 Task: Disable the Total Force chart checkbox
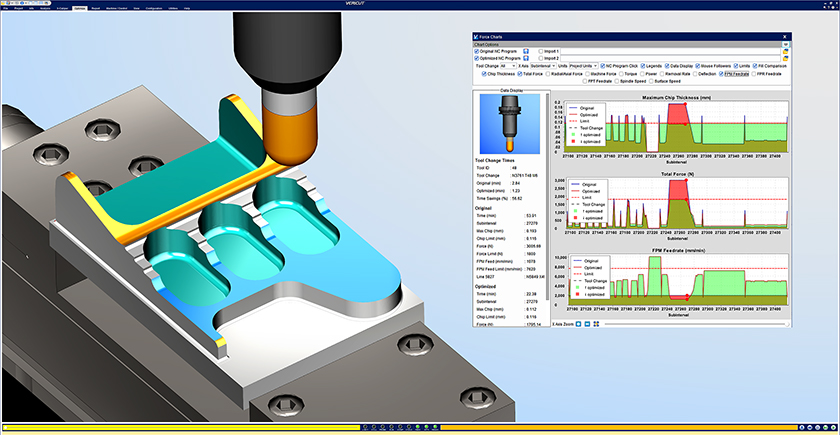click(523, 74)
